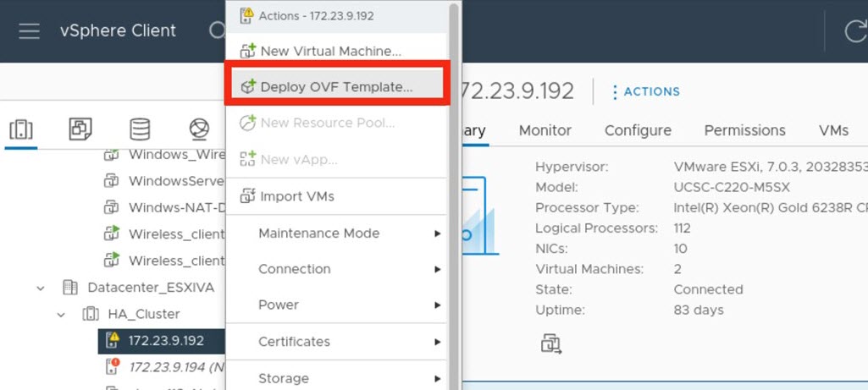The width and height of the screenshot is (868, 390).
Task: Choose New Virtual Machine... from menu
Action: (x=336, y=51)
